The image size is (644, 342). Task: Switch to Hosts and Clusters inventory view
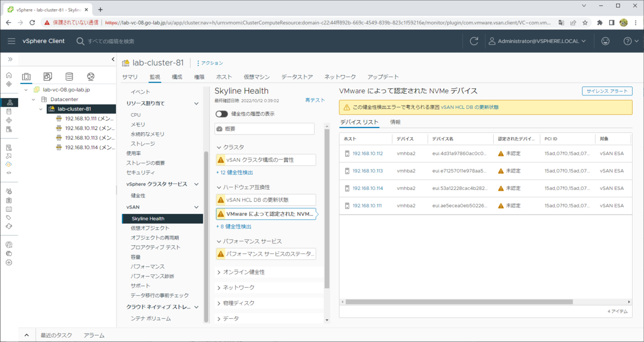click(26, 77)
